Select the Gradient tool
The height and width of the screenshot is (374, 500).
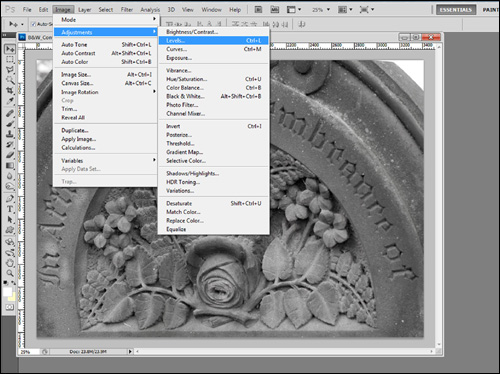(x=10, y=165)
